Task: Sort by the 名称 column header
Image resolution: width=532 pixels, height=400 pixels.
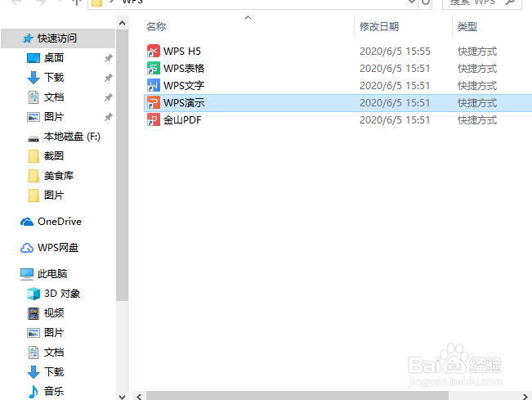Action: 156,26
